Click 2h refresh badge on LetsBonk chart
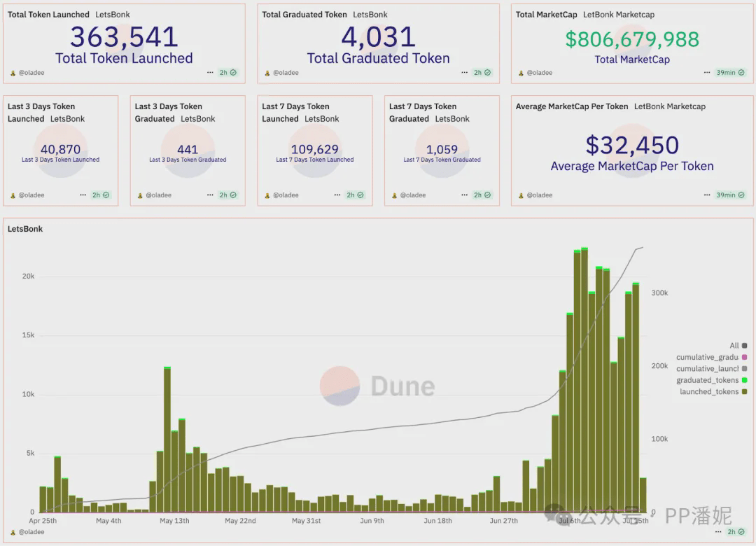Viewport: 756px width, 546px height. click(x=736, y=531)
